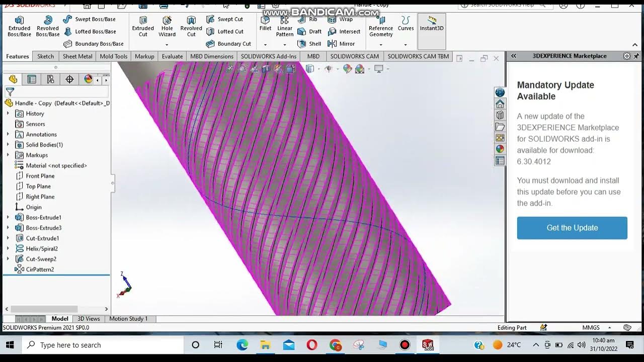644x362 pixels.
Task: Open Microsoft Edge from taskbar
Action: tap(242, 345)
